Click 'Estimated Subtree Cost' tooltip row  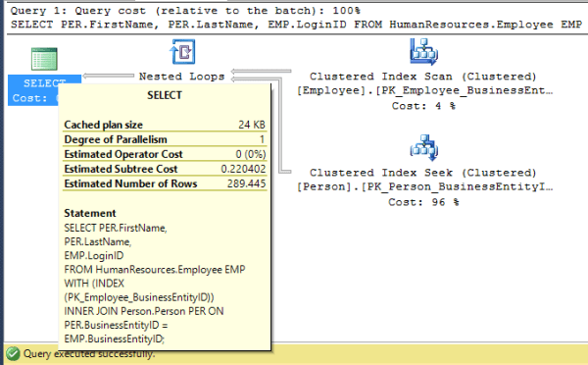(165, 169)
